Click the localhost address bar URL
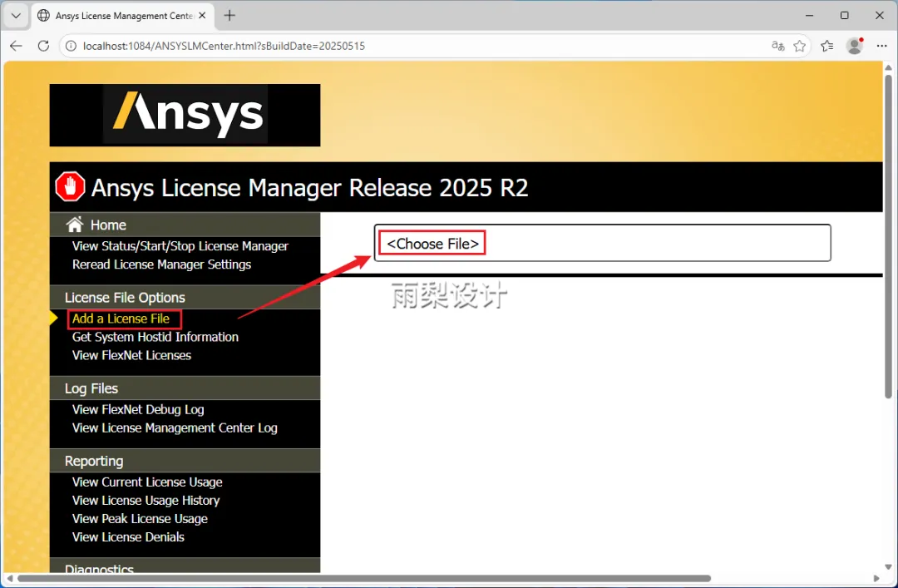Viewport: 898px width, 588px height. click(224, 46)
